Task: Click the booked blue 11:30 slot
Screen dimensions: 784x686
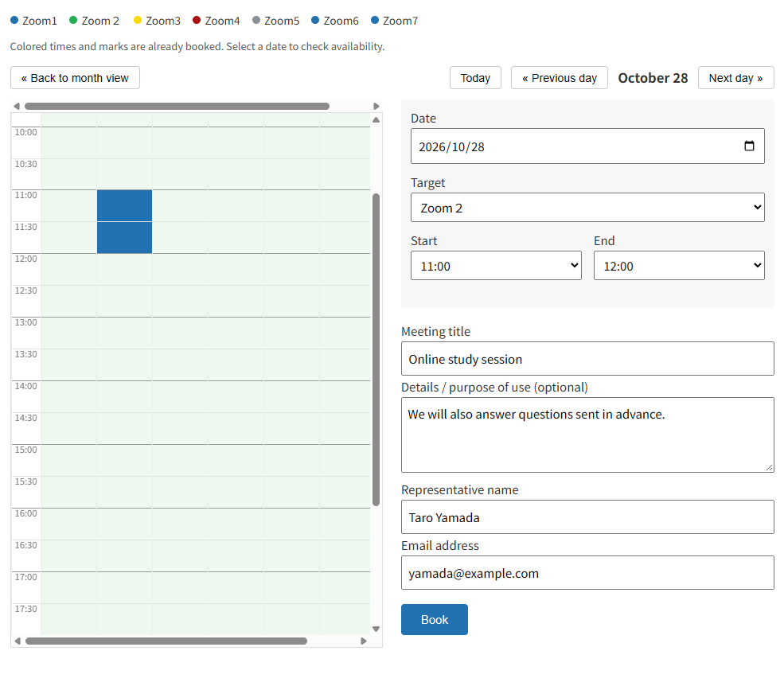Action: [x=124, y=237]
